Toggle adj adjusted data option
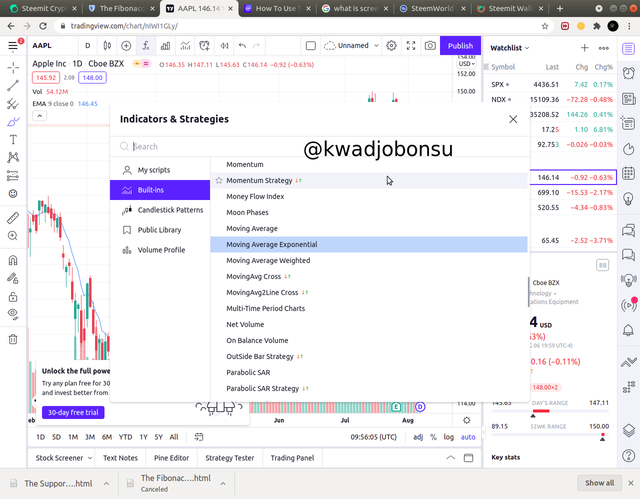640x499 pixels. tap(418, 437)
